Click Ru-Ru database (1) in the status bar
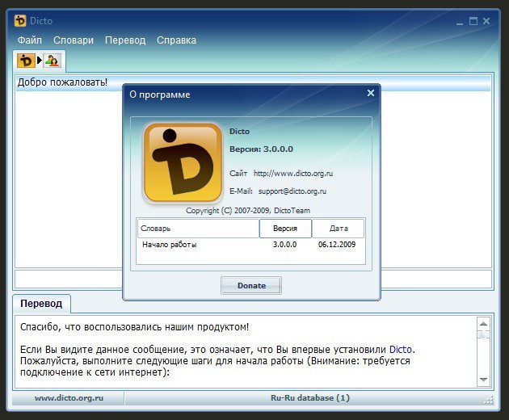Screen dimensions: 509x420 [x=310, y=398]
